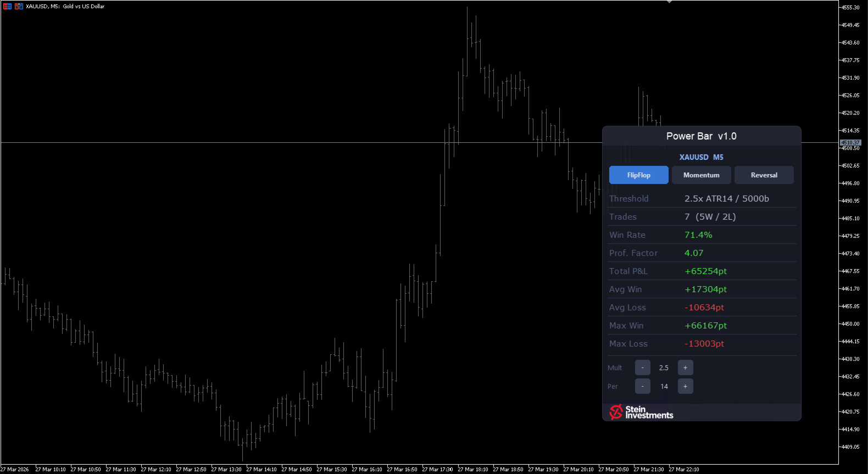Decrease the Mult value with minus
The image size is (868, 474).
point(642,367)
